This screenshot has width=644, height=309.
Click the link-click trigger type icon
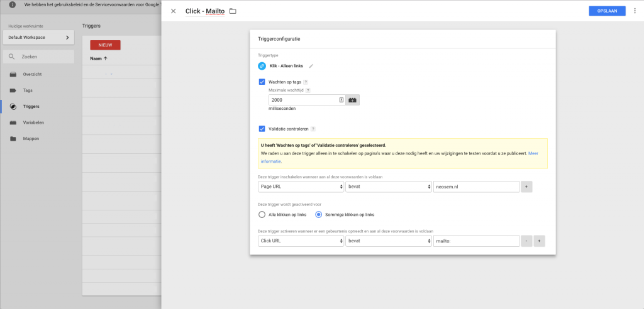click(262, 66)
